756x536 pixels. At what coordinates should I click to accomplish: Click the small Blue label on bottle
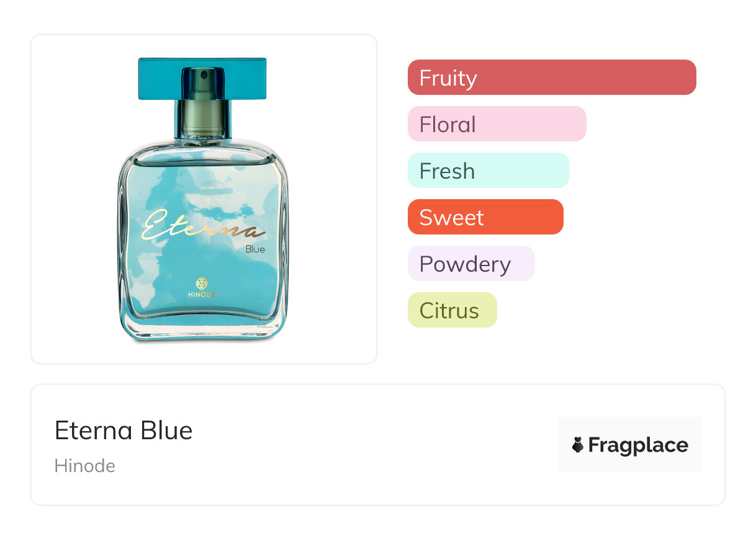click(255, 249)
